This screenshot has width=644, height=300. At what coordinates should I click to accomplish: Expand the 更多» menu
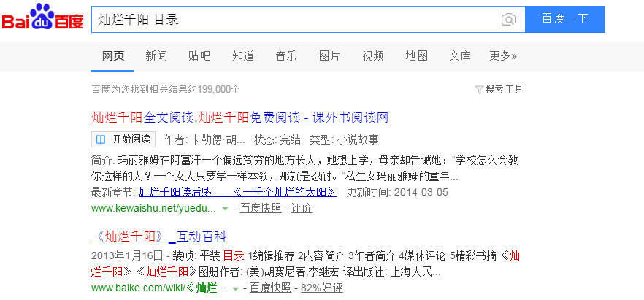pos(502,55)
